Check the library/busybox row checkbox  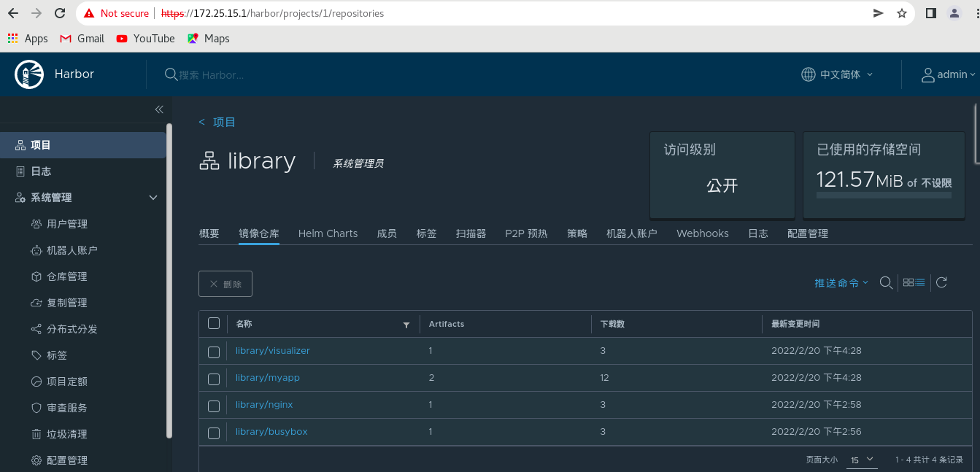(x=214, y=433)
